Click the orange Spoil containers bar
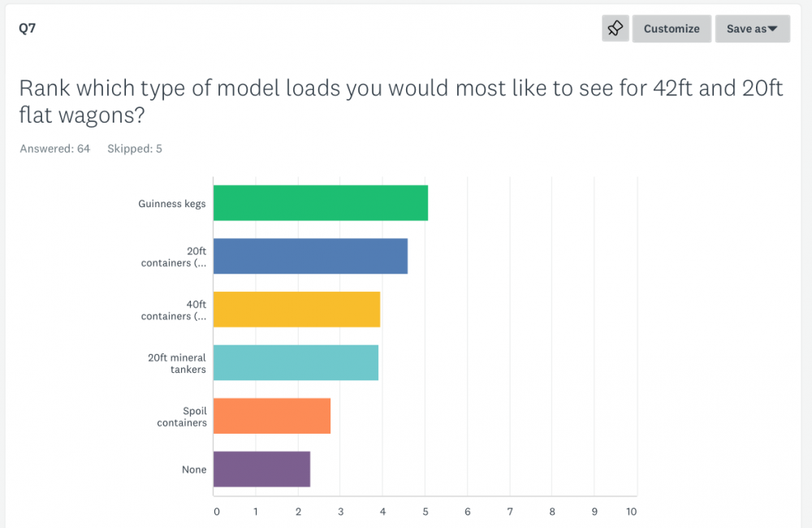This screenshot has height=528, width=812. (271, 416)
